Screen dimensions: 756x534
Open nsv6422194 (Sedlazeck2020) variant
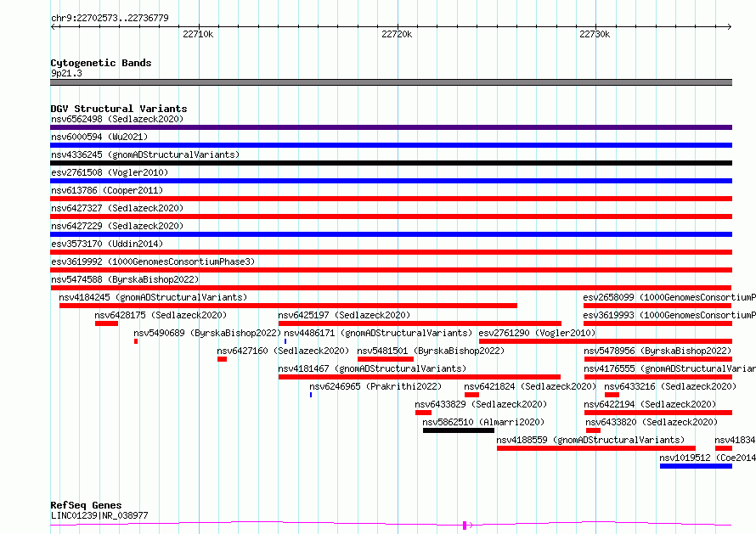(x=650, y=404)
